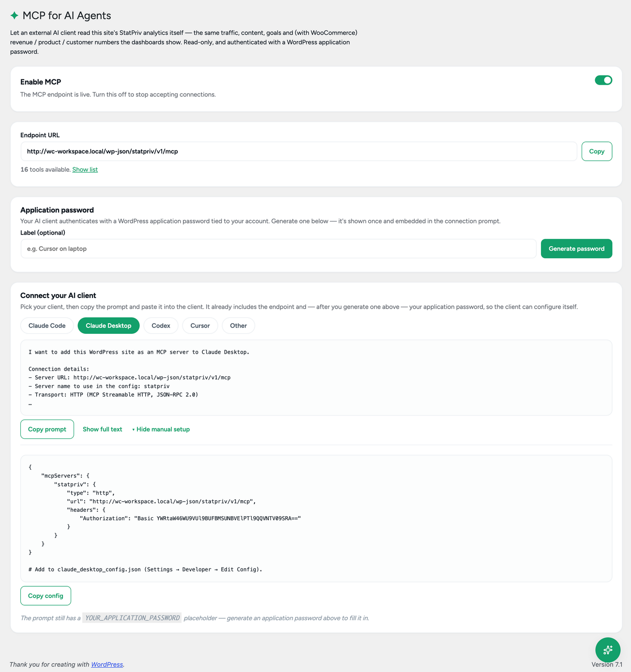Open the floating AI sparkle assistant button
Viewport: 631px width, 672px height.
tap(608, 650)
